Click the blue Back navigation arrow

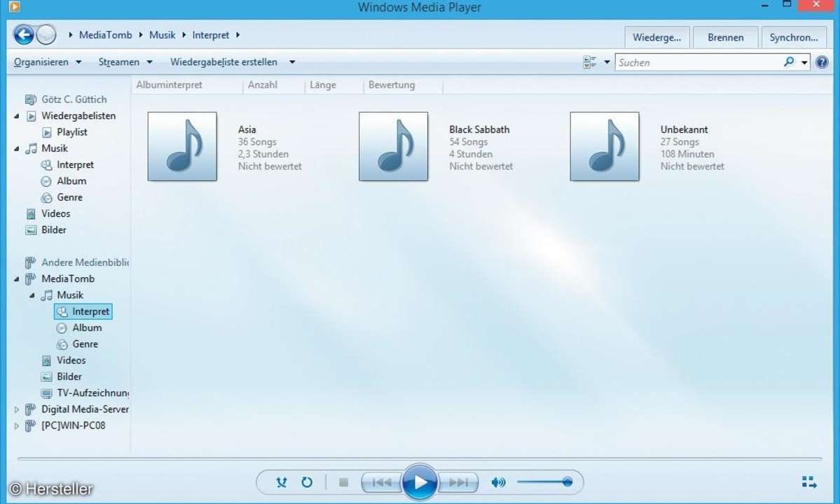click(x=24, y=35)
